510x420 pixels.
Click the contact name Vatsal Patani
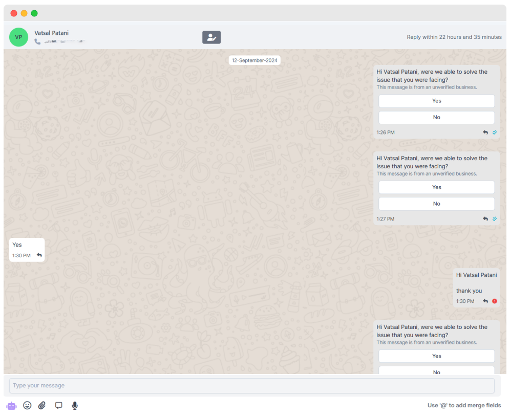click(x=51, y=33)
